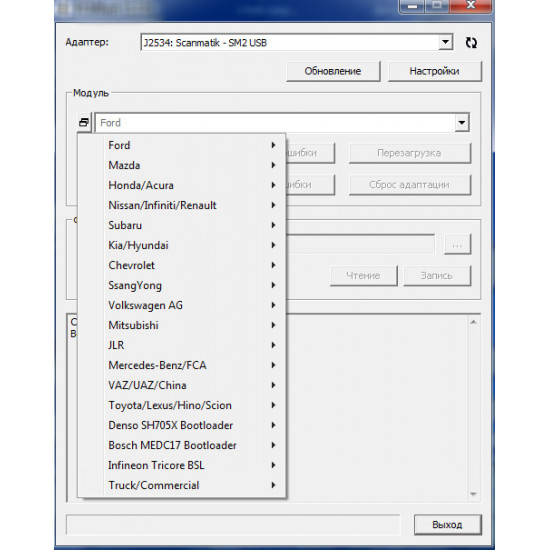The width and height of the screenshot is (550, 550).
Task: Open Volkswagen AG submenu
Action: point(181,305)
